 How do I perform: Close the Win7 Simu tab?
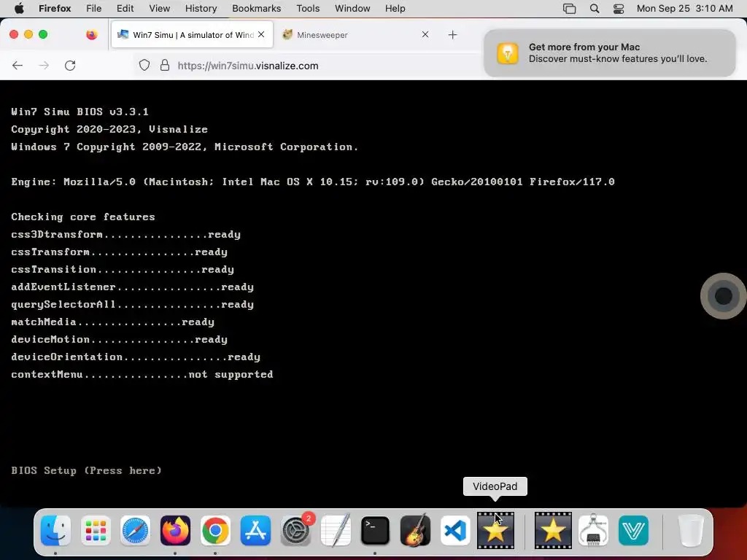261,34
